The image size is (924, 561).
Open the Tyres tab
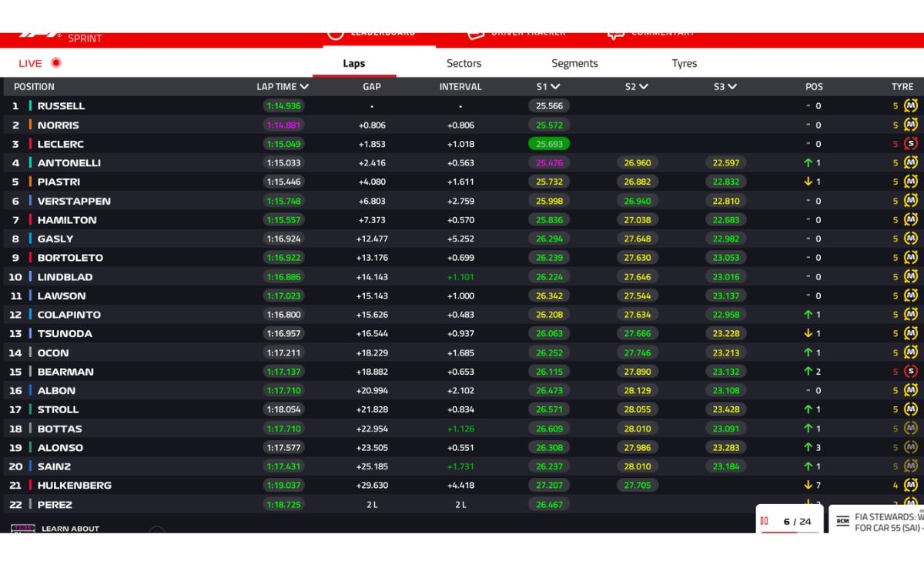pos(684,63)
